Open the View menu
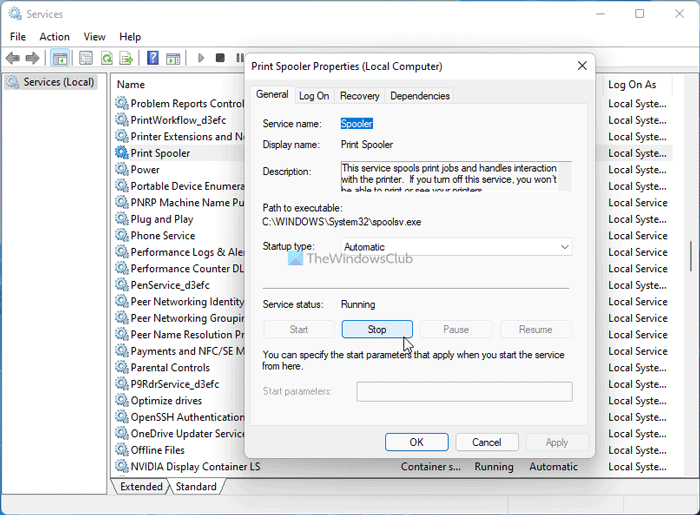This screenshot has height=515, width=700. click(x=95, y=37)
